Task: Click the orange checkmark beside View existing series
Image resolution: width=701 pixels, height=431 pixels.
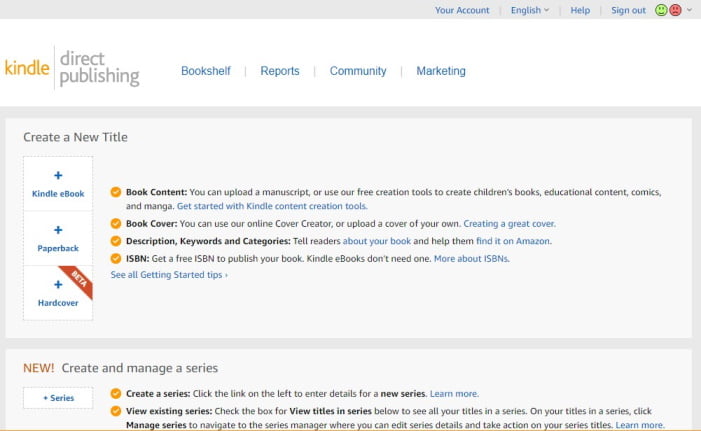Action: [116, 410]
